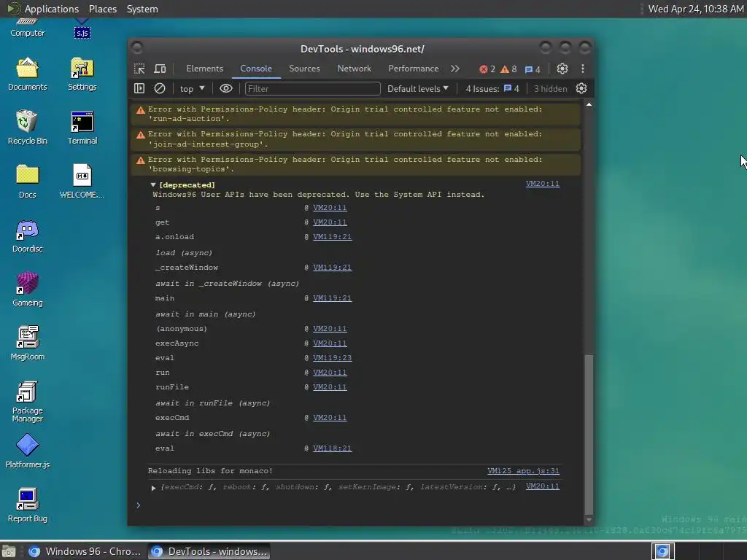Screen dimensions: 747x560
Task: Create live expression with eye icon
Action: (226, 88)
